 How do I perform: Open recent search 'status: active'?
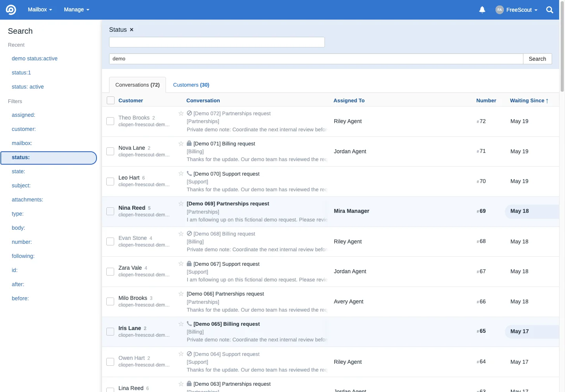click(x=28, y=87)
